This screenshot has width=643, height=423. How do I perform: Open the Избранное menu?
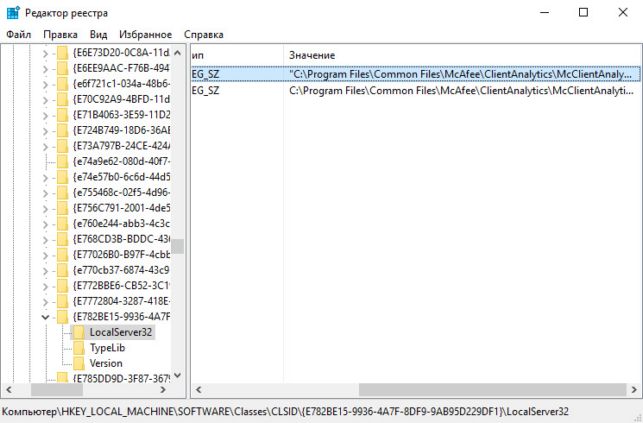pyautogui.click(x=146, y=34)
